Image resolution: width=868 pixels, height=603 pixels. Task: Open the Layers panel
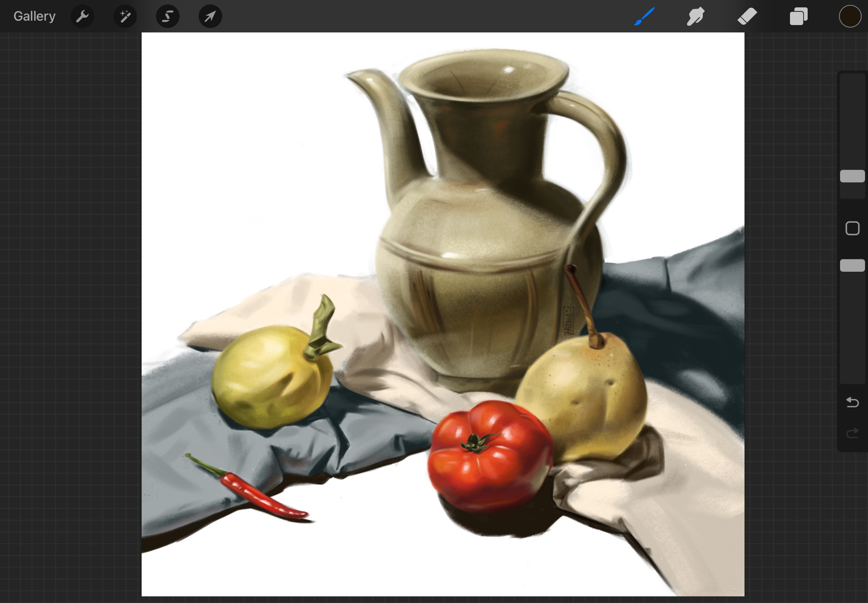(799, 16)
